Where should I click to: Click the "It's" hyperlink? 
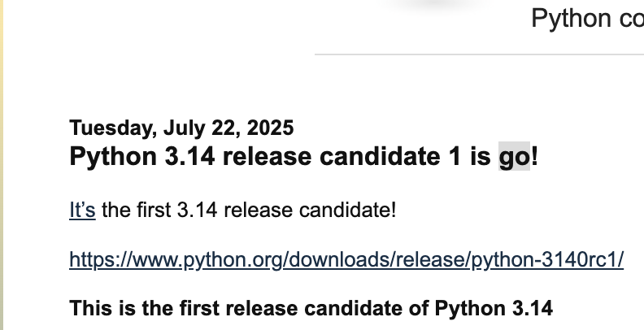[x=82, y=211]
